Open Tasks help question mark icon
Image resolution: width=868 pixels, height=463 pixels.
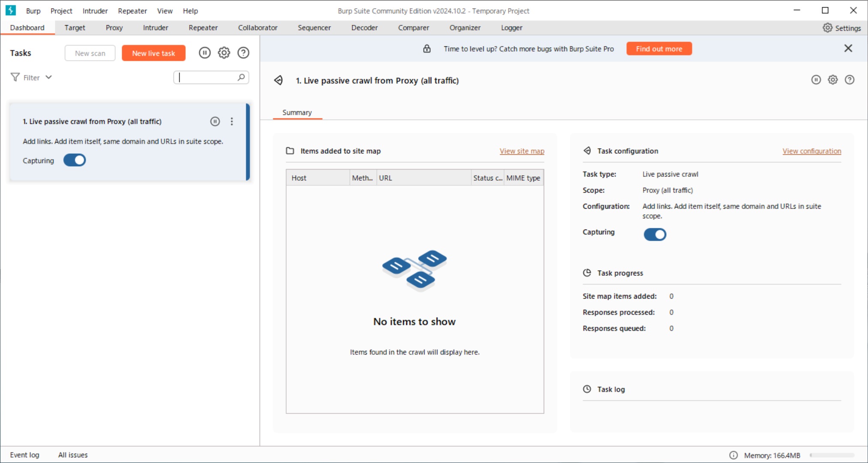[x=243, y=53]
